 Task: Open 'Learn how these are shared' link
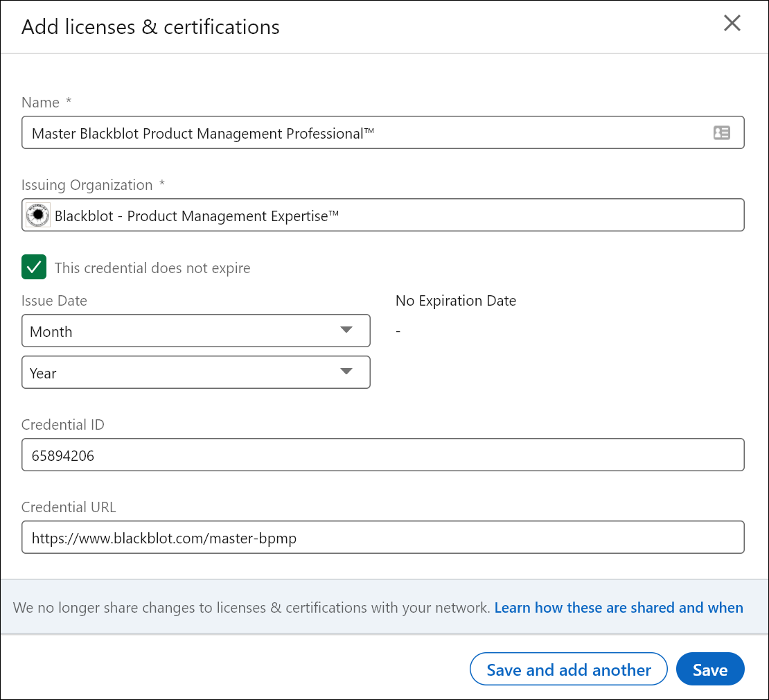click(619, 607)
